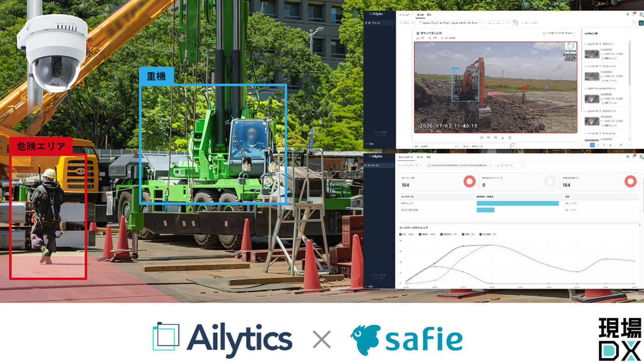This screenshot has height=362, width=644.
Task: Open date range picker in dashboard window
Action: 459,165
